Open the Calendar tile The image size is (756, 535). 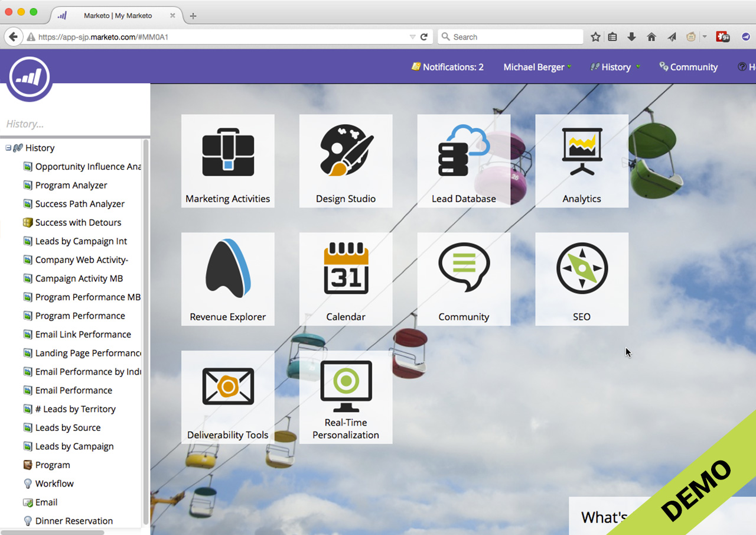click(x=346, y=279)
